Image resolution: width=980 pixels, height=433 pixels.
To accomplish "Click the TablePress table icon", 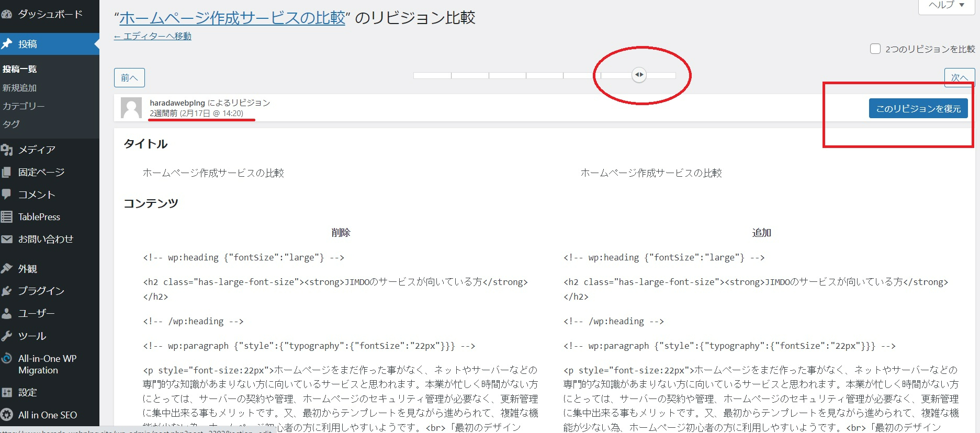I will (x=6, y=216).
